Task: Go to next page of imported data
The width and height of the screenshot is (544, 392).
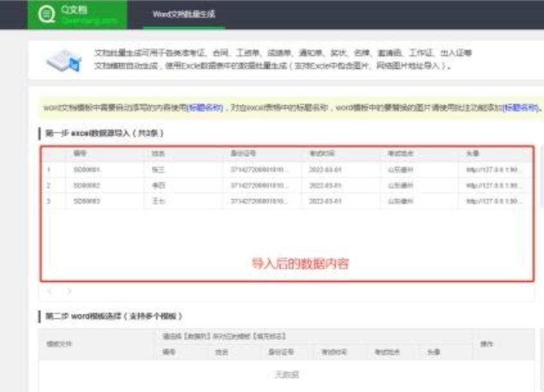Action: pyautogui.click(x=69, y=291)
